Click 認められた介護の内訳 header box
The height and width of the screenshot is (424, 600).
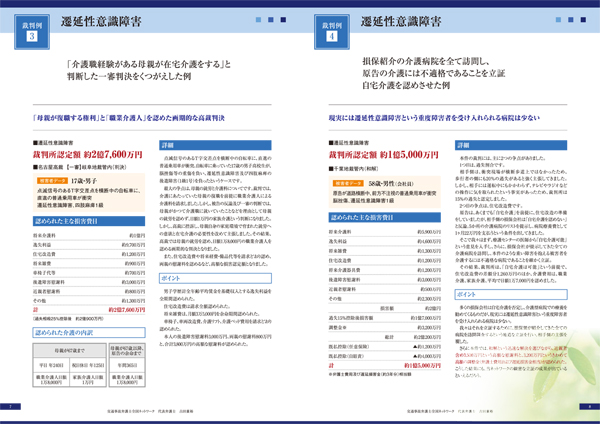tap(89, 333)
